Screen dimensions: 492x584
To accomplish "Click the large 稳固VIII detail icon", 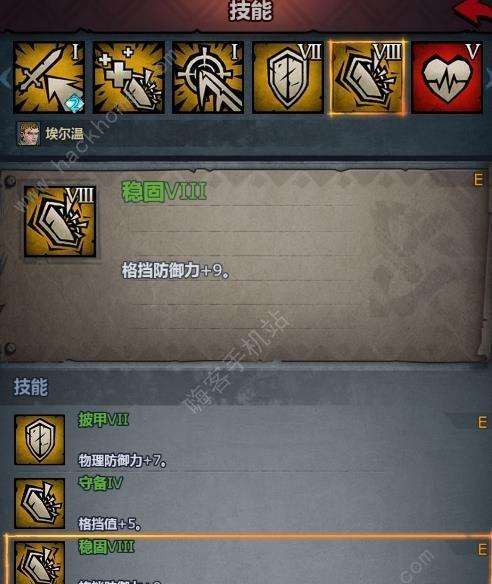I will click(x=60, y=222).
